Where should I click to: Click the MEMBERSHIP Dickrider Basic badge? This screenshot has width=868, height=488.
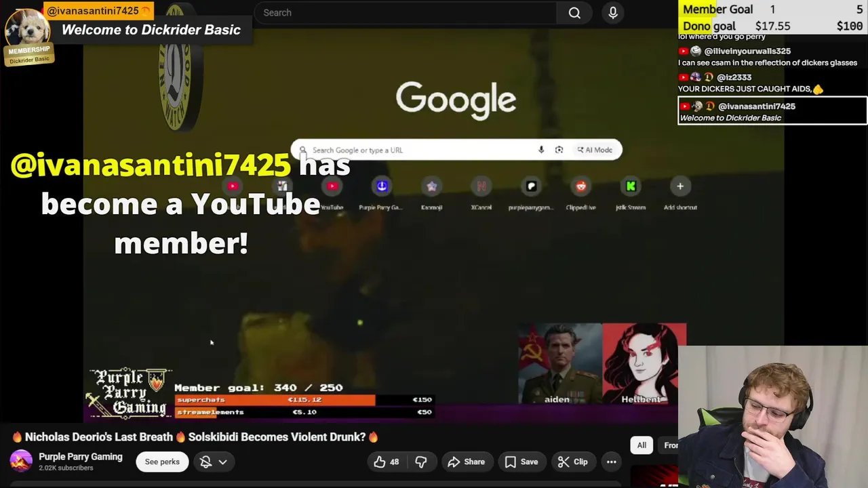tap(29, 54)
